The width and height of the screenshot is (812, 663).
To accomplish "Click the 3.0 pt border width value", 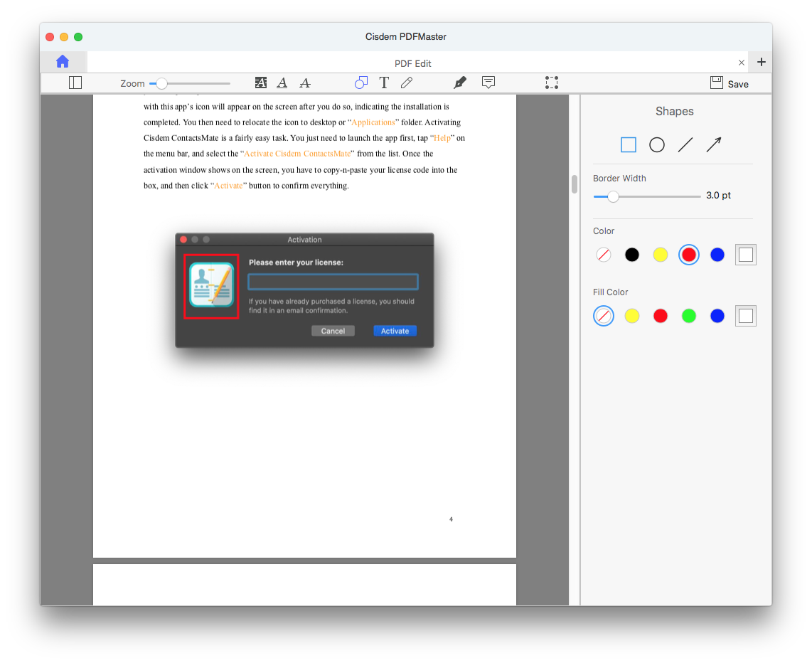I will [x=718, y=196].
